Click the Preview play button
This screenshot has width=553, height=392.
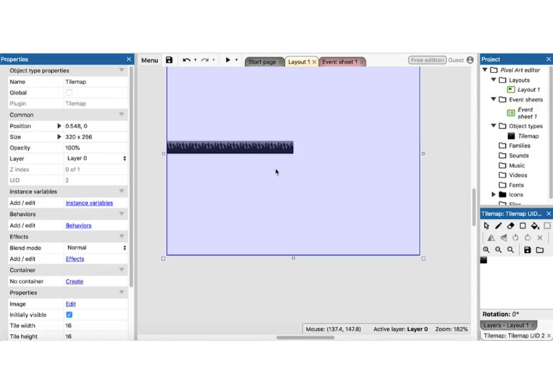[228, 60]
